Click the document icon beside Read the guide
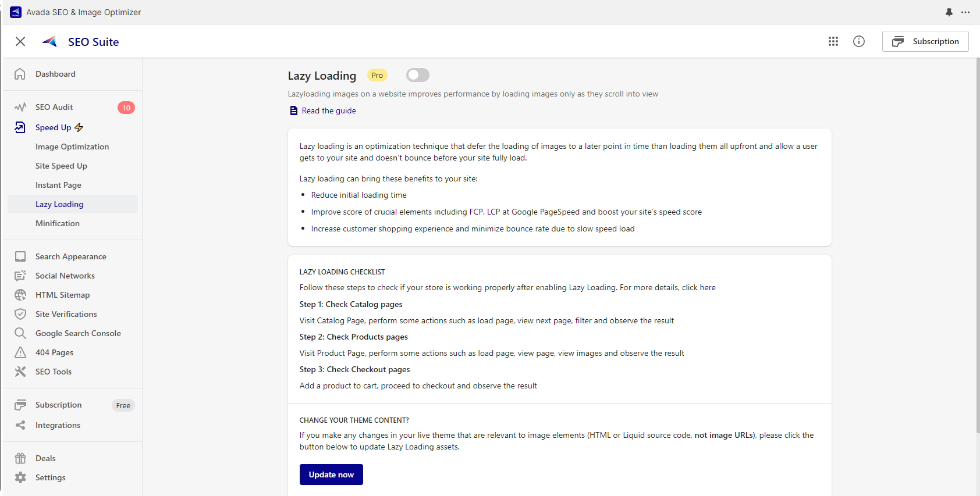The image size is (980, 496). click(294, 110)
